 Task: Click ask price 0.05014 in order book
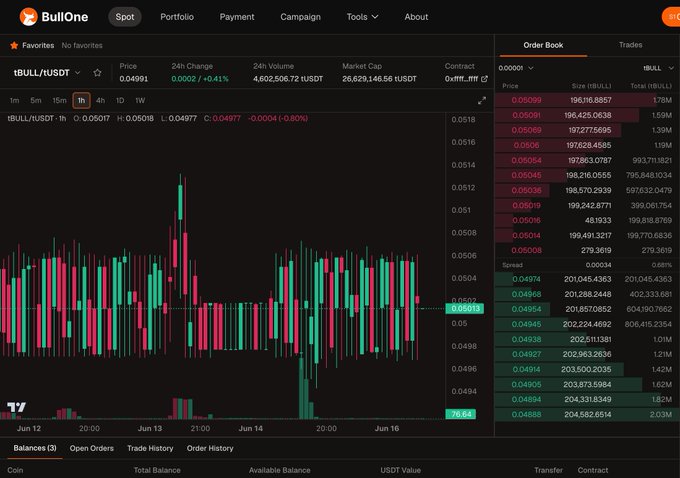coord(526,236)
